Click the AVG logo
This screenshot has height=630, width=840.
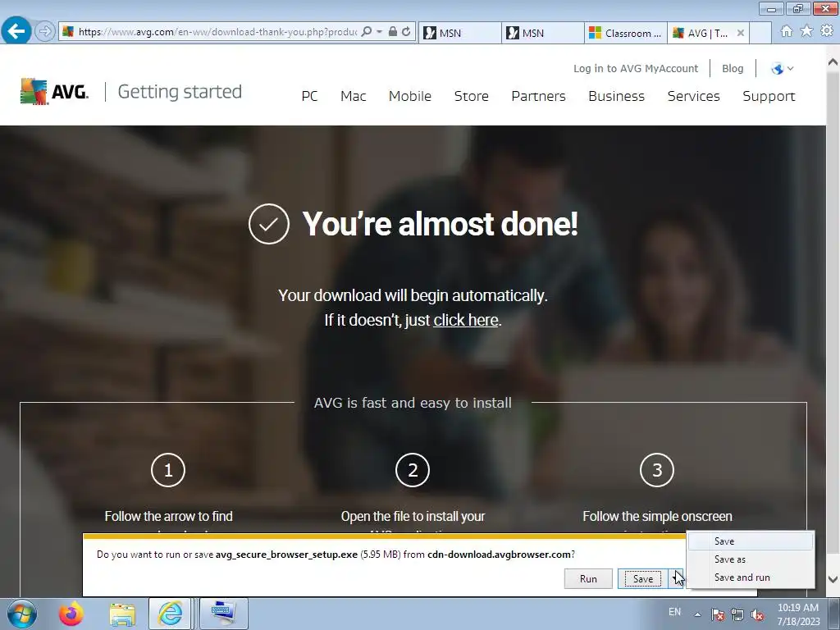[x=54, y=92]
